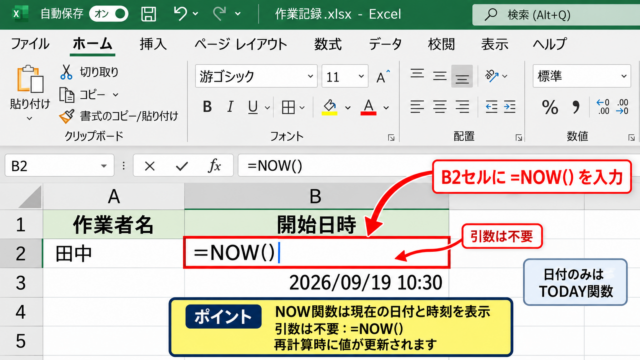Image resolution: width=640 pixels, height=360 pixels.
Task: Open the quick access toolbar customize arrow
Action: [238, 14]
